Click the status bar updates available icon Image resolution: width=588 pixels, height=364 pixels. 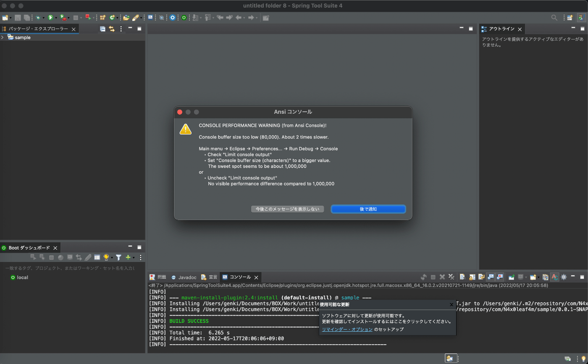(450, 358)
